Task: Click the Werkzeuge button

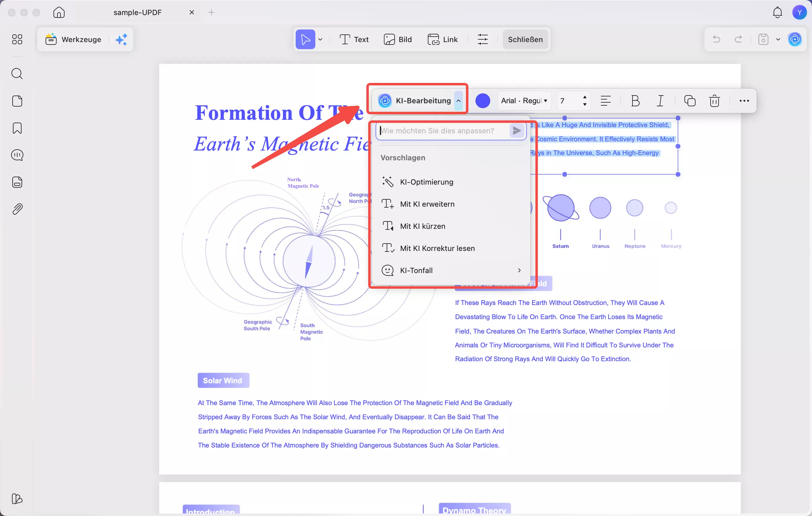Action: [x=73, y=39]
